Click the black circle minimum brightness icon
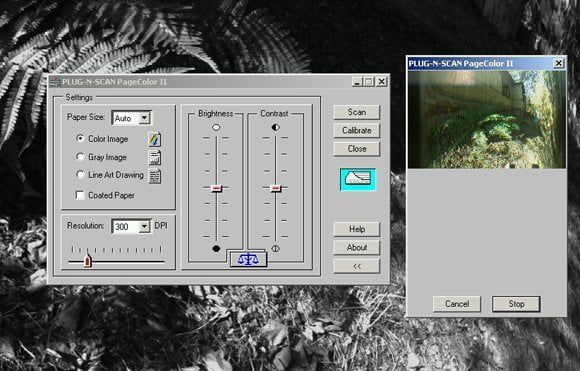 click(216, 249)
